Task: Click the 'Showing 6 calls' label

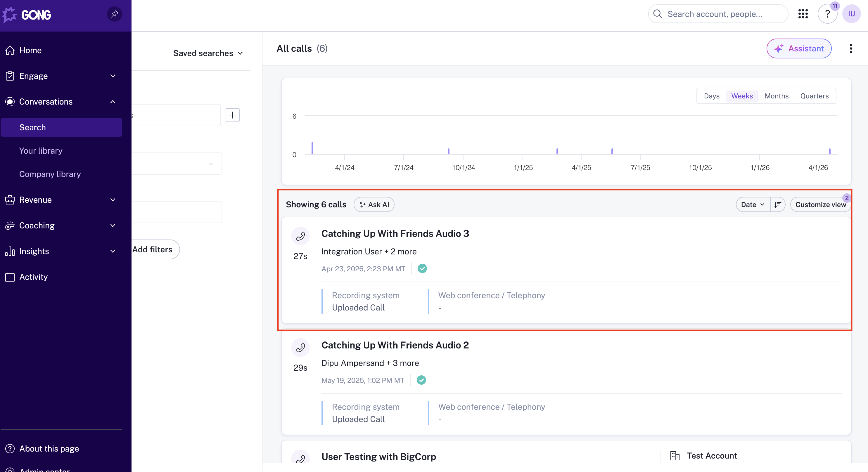Action: 316,204
